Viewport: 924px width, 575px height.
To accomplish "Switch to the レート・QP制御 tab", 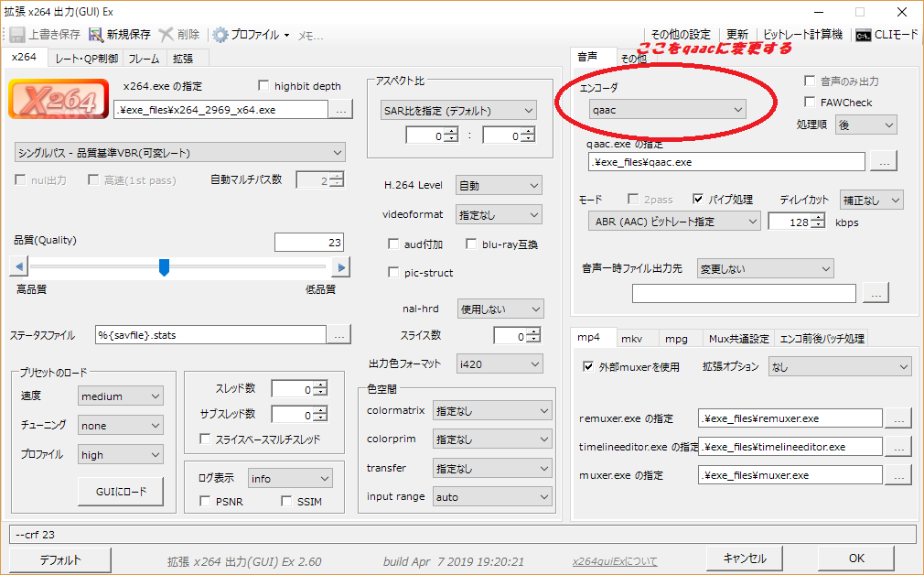I will coord(86,59).
